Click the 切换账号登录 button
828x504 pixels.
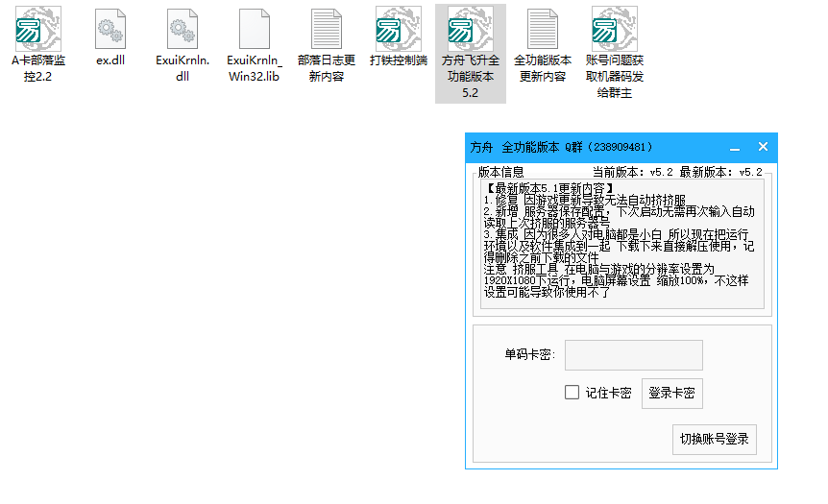coord(714,440)
